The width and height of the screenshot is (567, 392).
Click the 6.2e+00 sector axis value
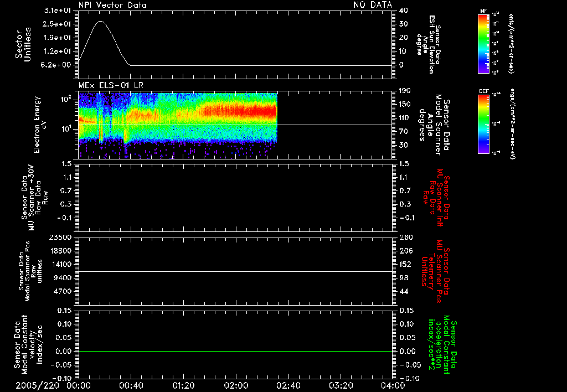pyautogui.click(x=57, y=65)
